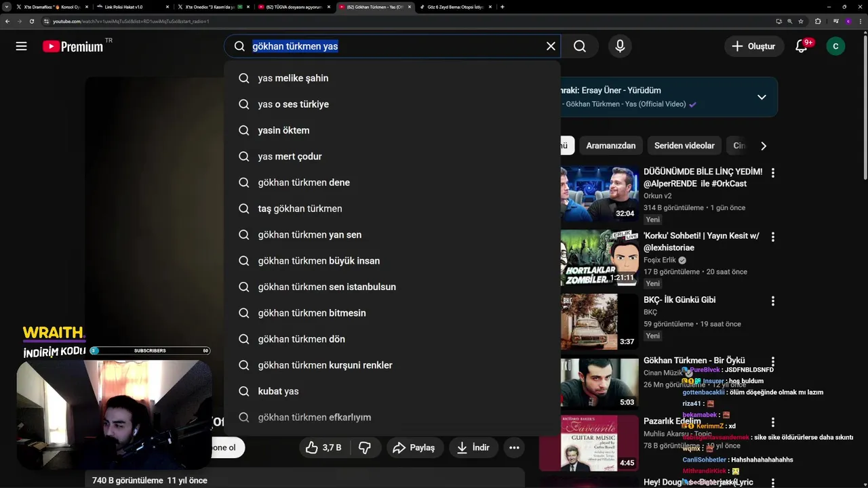Open a new browser tab
Viewport: 868px width, 488px height.
pos(502,7)
